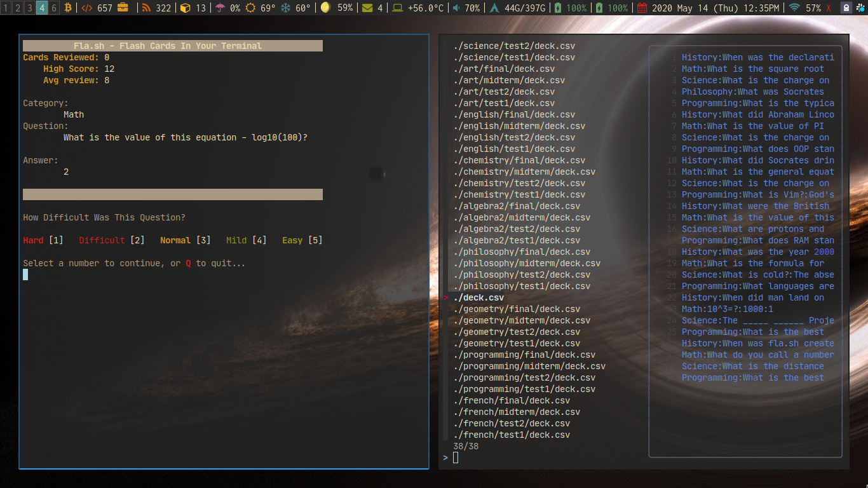The width and height of the screenshot is (868, 488).
Task: Select the Easy [5] difficulty option
Action: coord(302,240)
